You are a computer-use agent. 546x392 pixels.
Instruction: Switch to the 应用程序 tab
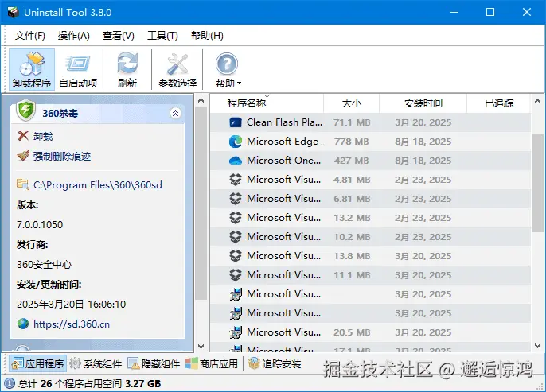(37, 364)
